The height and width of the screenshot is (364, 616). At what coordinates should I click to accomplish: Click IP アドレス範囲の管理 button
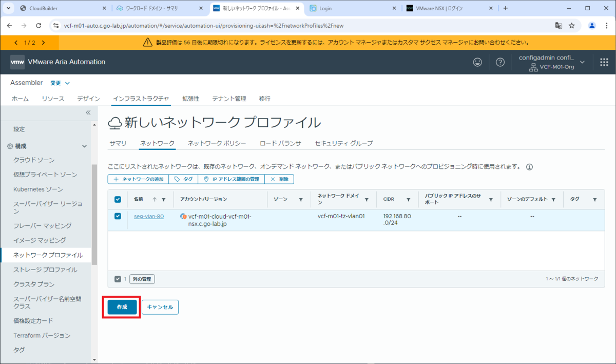point(231,179)
